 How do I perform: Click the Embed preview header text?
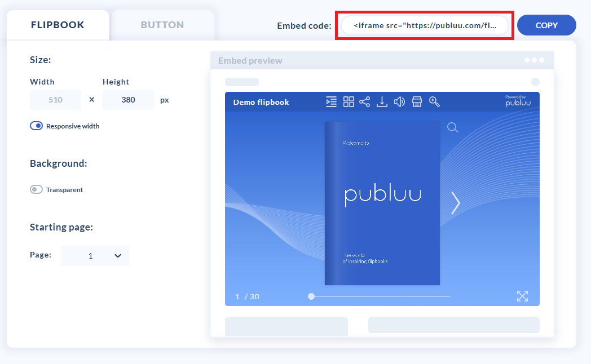(250, 61)
